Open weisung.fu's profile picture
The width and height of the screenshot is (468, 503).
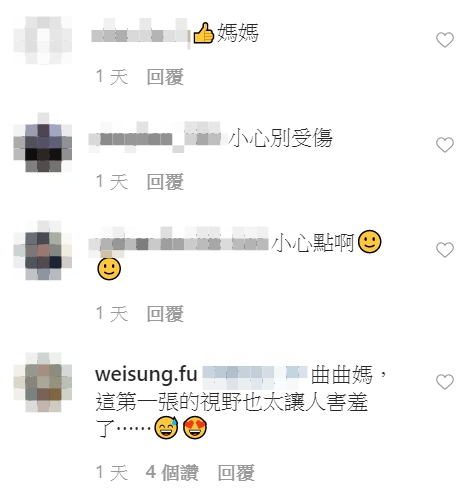click(43, 382)
